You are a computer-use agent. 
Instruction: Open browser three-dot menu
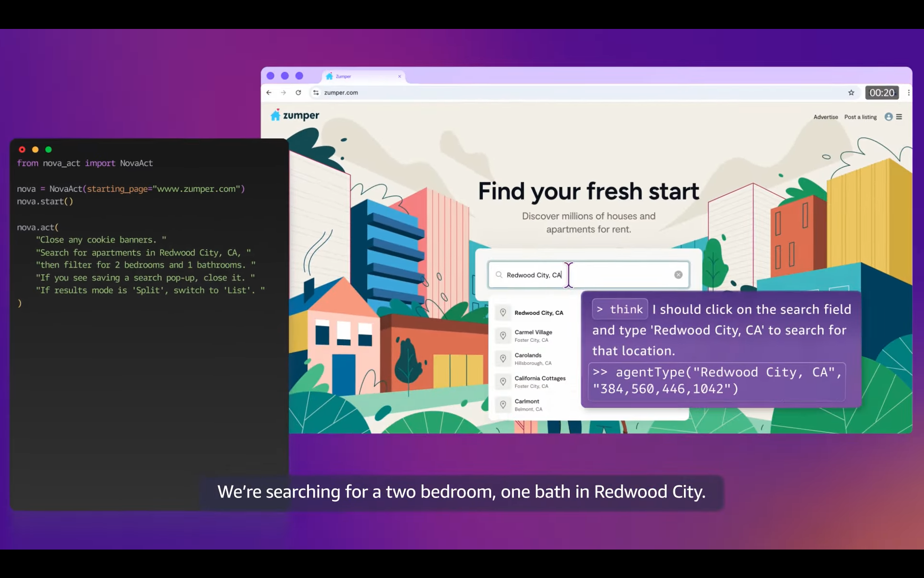click(x=909, y=93)
